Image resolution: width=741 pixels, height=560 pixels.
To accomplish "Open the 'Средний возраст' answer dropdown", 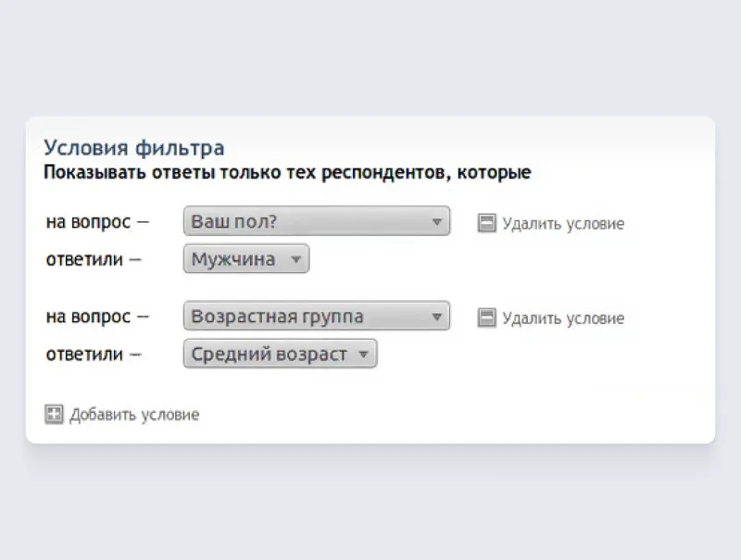I will click(x=281, y=354).
